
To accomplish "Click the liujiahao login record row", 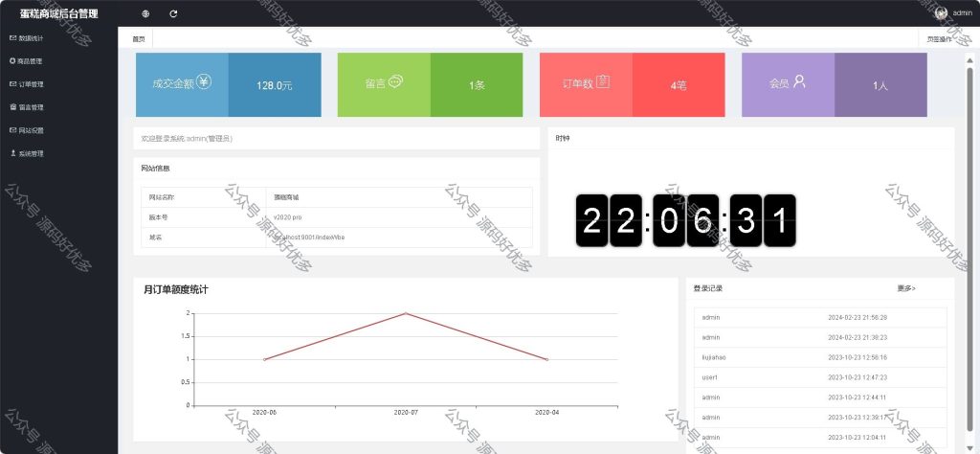I will [x=820, y=357].
